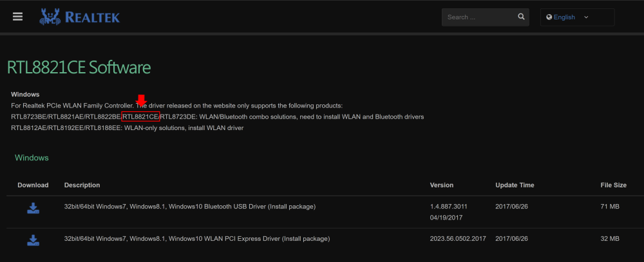The image size is (644, 262).
Task: Open the hamburger navigation menu
Action: pyautogui.click(x=17, y=17)
